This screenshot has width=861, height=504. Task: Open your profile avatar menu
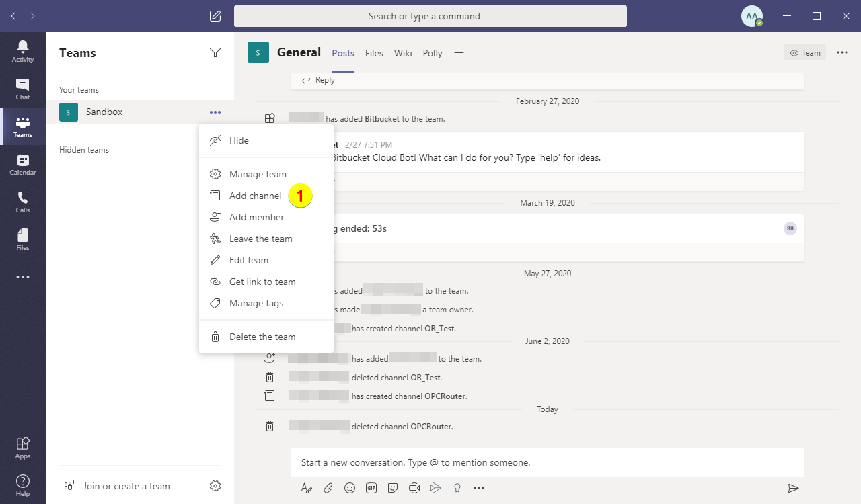click(x=751, y=15)
